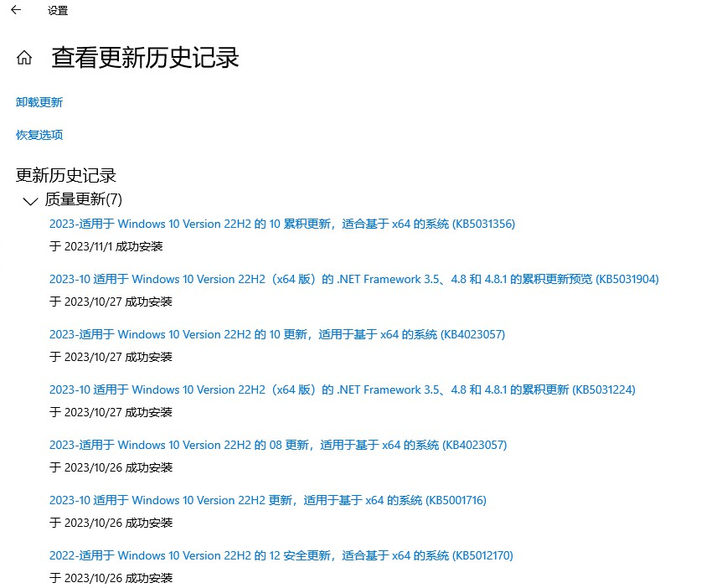Image resolution: width=727 pixels, height=588 pixels.
Task: Expand update history via section arrow
Action: pos(29,200)
